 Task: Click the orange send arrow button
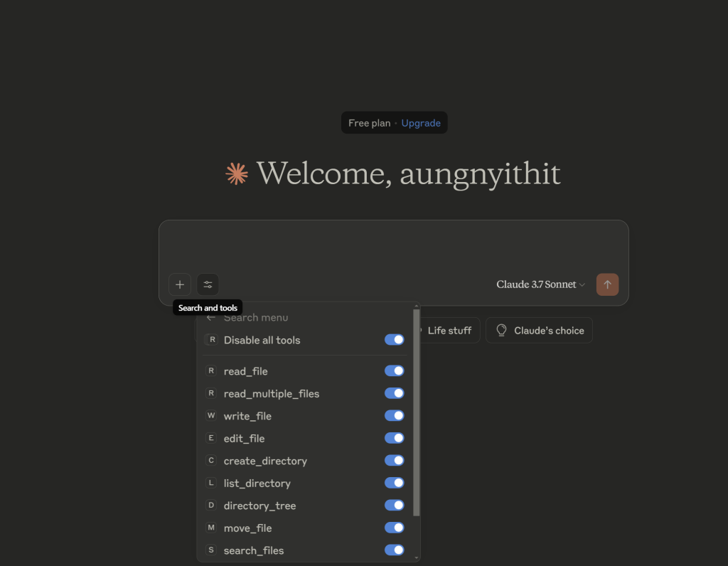point(607,284)
